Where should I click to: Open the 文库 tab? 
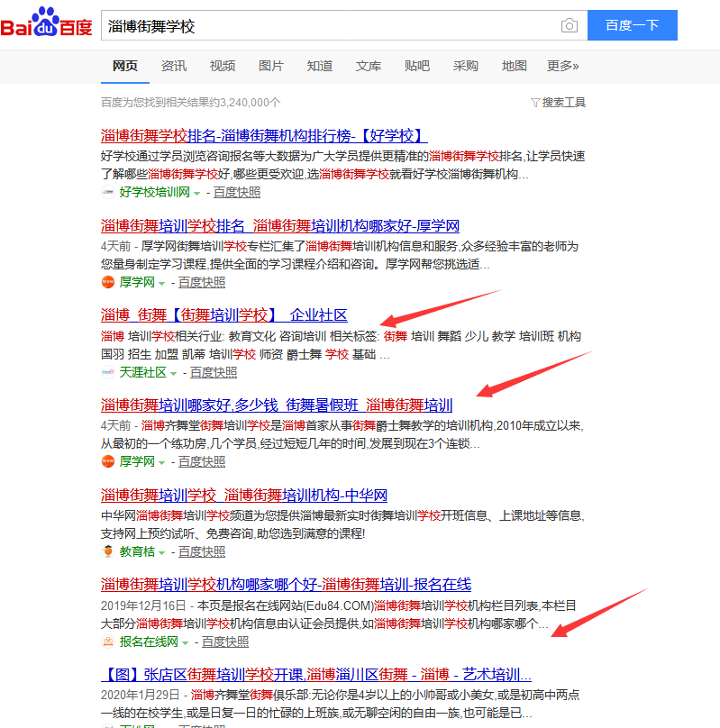(x=369, y=66)
